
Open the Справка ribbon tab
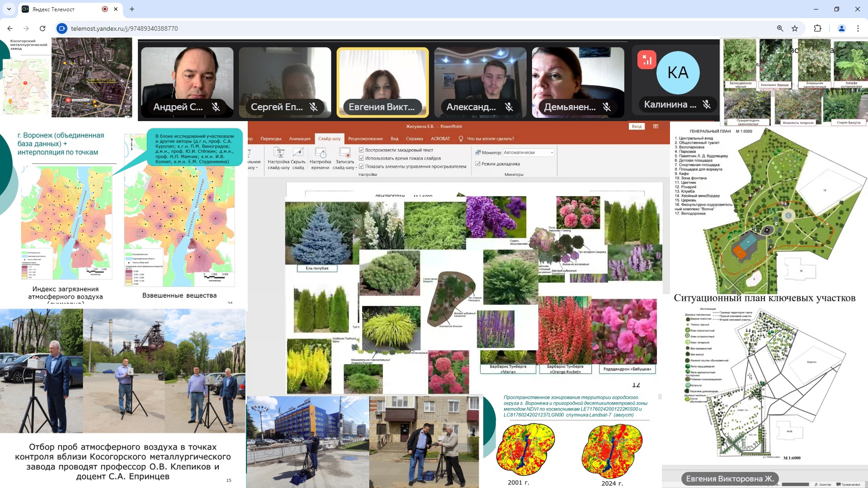415,139
